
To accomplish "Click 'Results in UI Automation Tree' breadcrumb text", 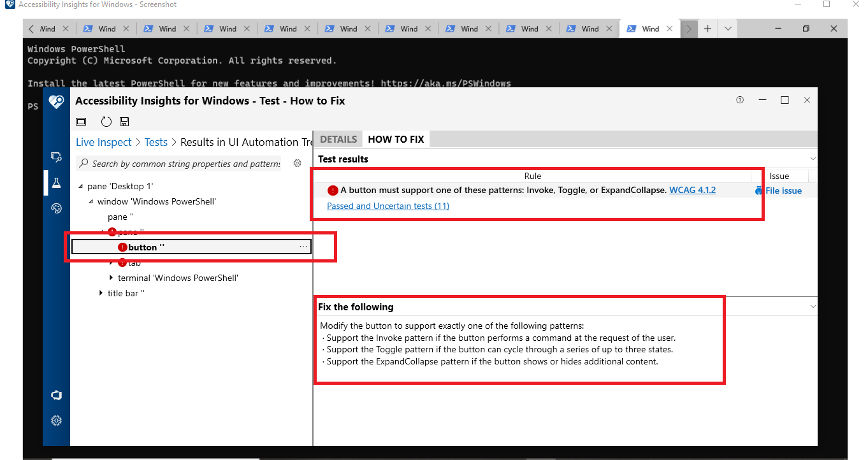I will 247,142.
